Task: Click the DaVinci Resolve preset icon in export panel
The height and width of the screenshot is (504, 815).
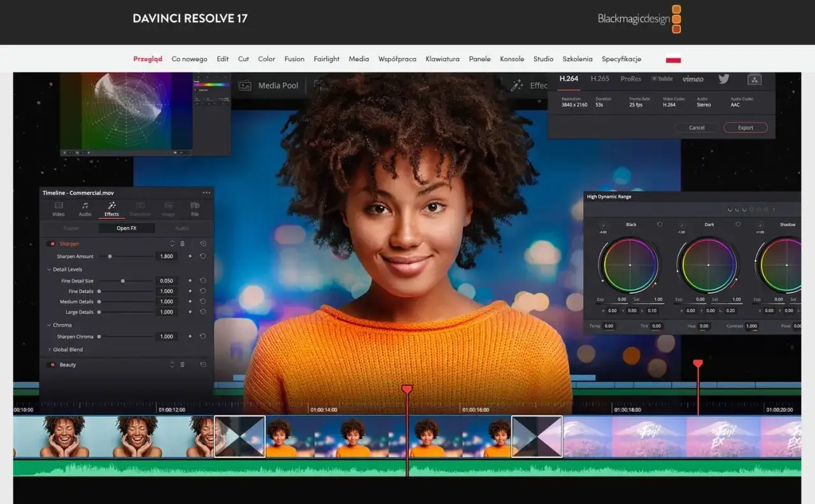Action: 755,80
